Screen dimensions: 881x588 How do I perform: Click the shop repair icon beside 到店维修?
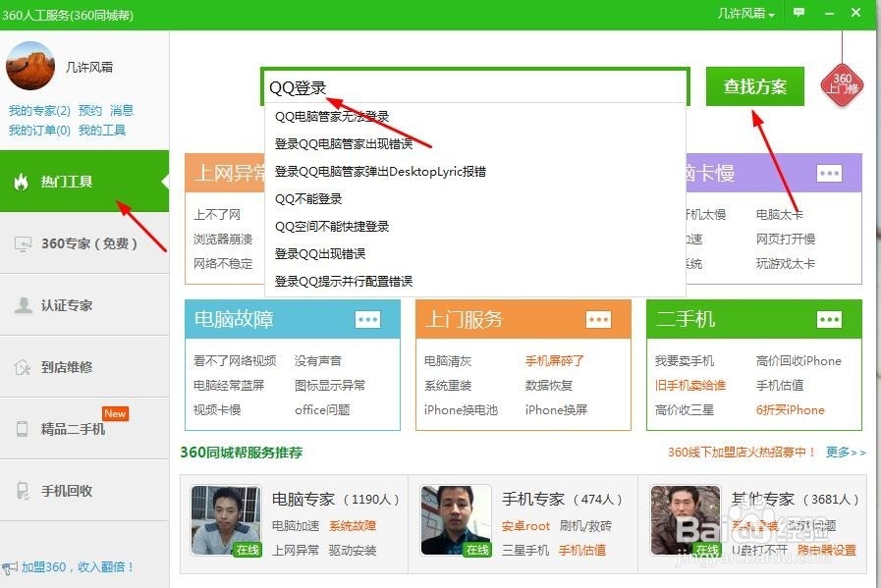click(x=22, y=367)
